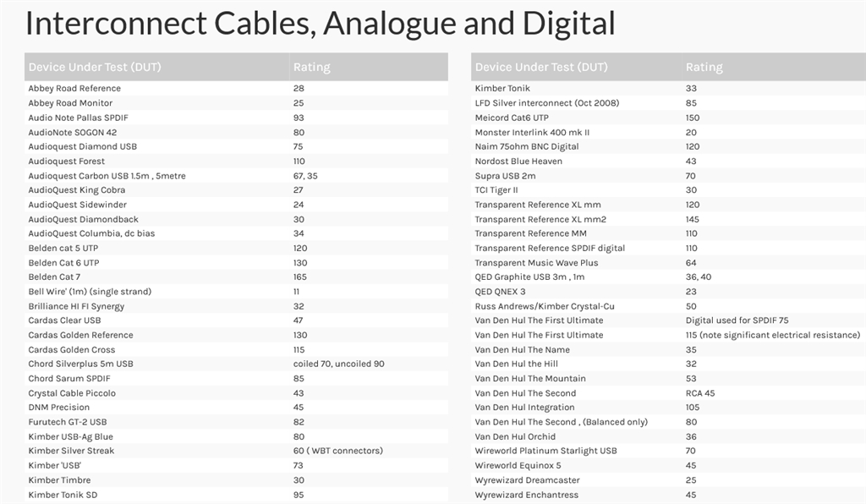Click the left table's Rating column header
866x504 pixels.
point(311,67)
